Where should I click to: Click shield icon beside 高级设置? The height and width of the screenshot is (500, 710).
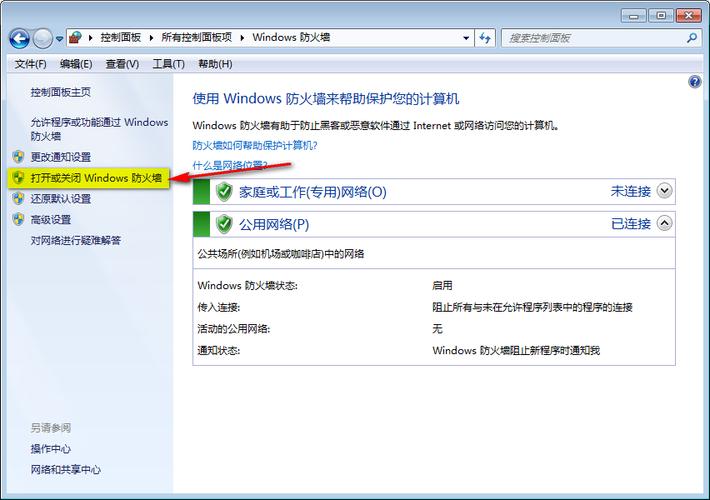18,219
